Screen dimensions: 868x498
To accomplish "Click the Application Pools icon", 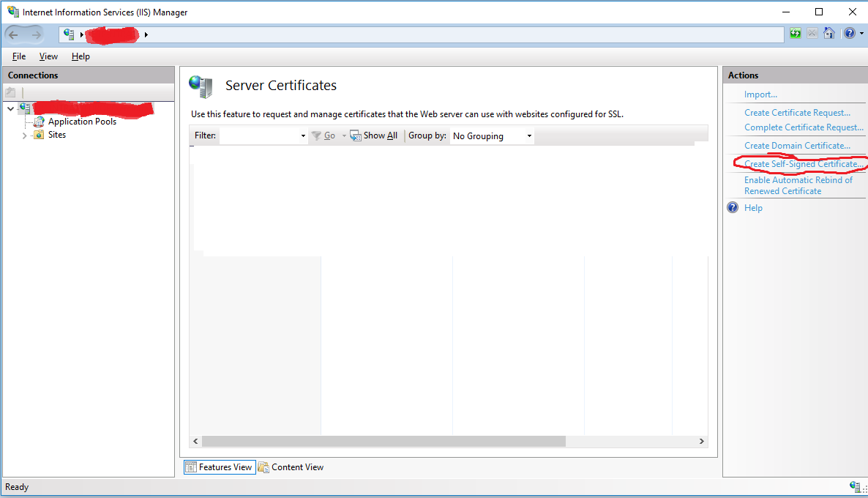I will pos(39,122).
